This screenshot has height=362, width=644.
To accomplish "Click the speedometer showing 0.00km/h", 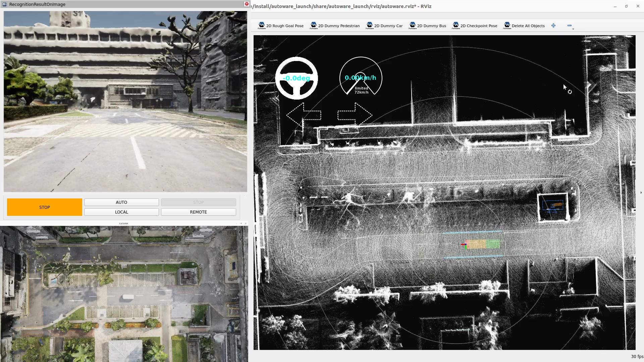I will (x=361, y=77).
